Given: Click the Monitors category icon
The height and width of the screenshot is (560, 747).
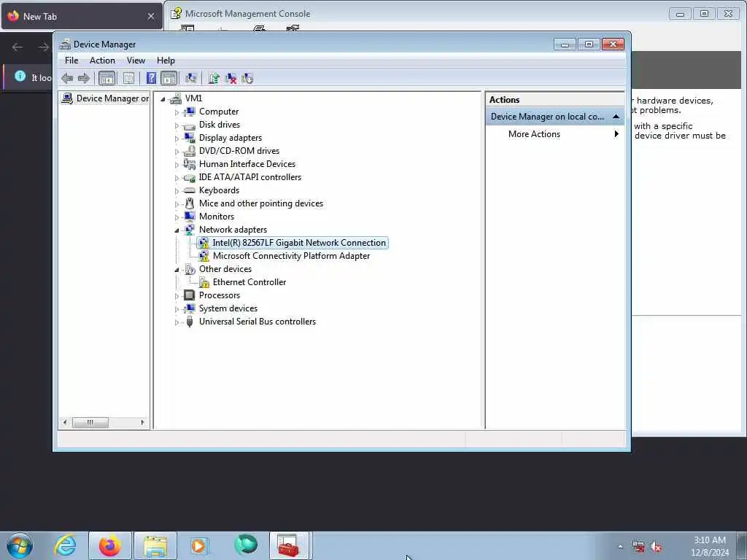Looking at the screenshot, I should tap(189, 216).
